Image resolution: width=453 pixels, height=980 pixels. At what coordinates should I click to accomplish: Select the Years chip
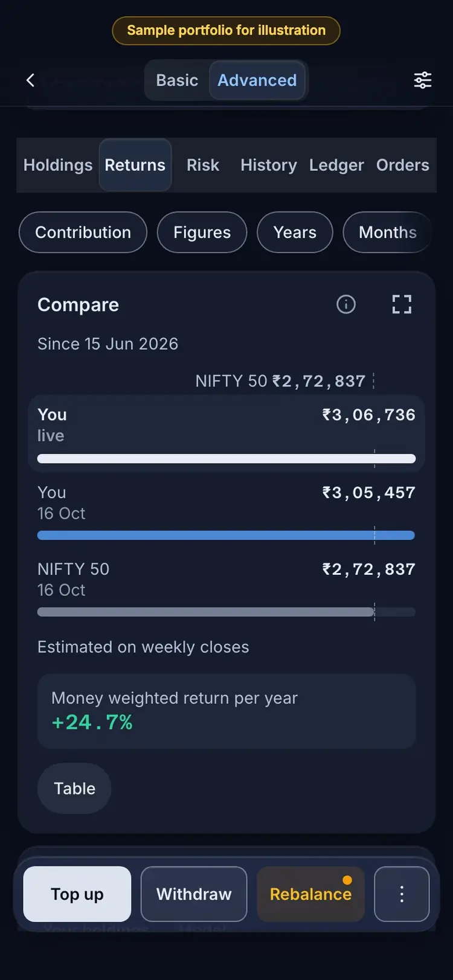tap(295, 232)
